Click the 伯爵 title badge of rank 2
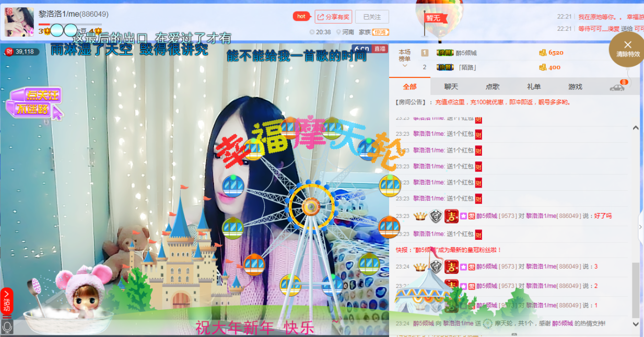The image size is (644, 337). tap(446, 67)
